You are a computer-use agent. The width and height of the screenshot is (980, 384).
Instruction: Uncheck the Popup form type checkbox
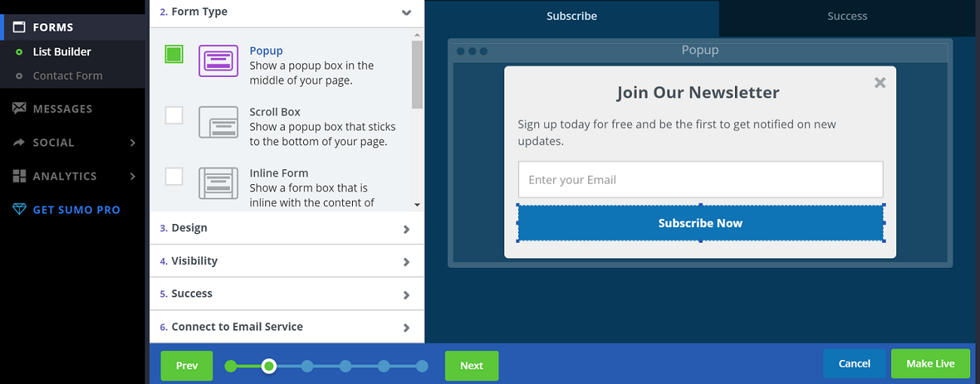tap(174, 54)
